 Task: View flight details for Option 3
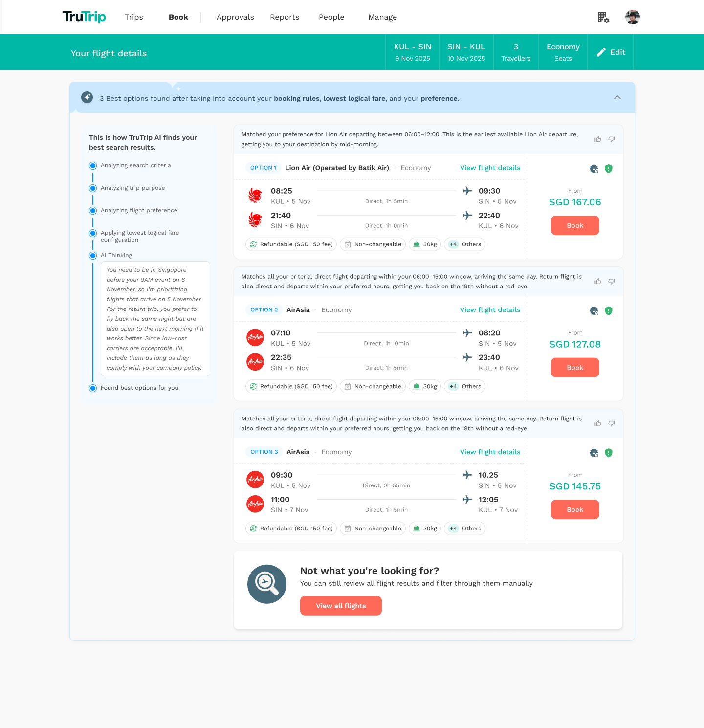point(490,452)
